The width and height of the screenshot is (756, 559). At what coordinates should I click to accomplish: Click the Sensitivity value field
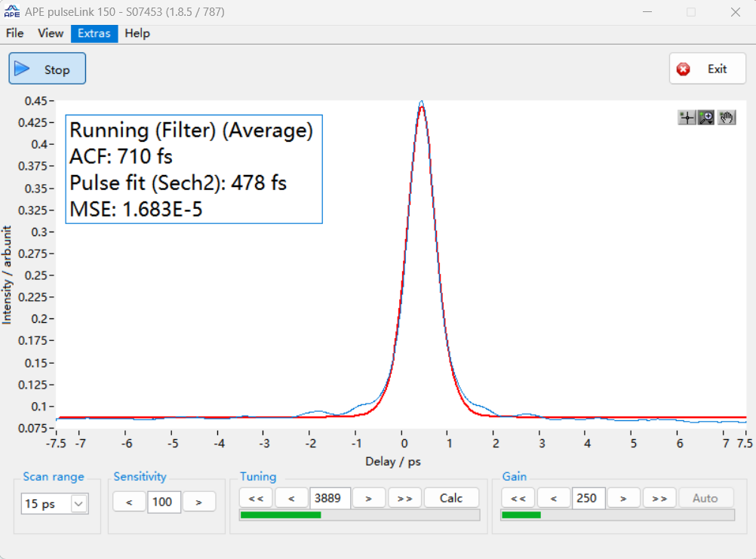pyautogui.click(x=164, y=502)
